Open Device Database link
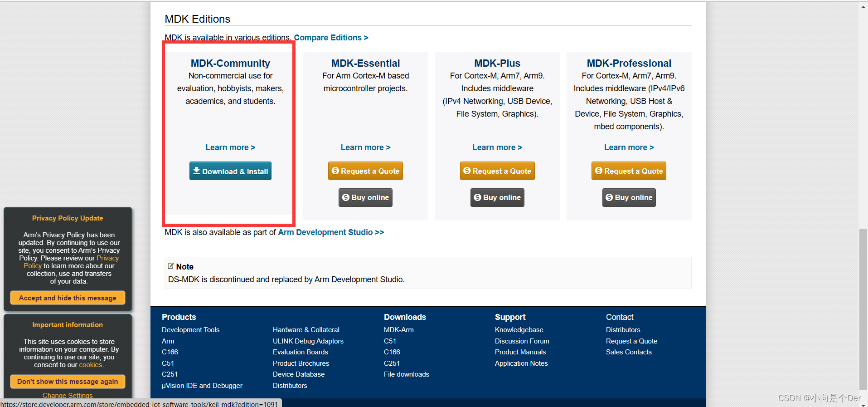The height and width of the screenshot is (407, 868). click(x=299, y=374)
